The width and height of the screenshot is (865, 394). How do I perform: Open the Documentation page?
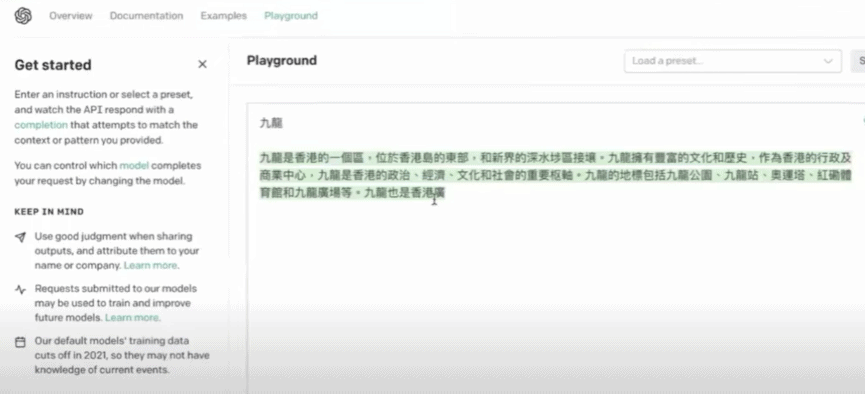(146, 16)
